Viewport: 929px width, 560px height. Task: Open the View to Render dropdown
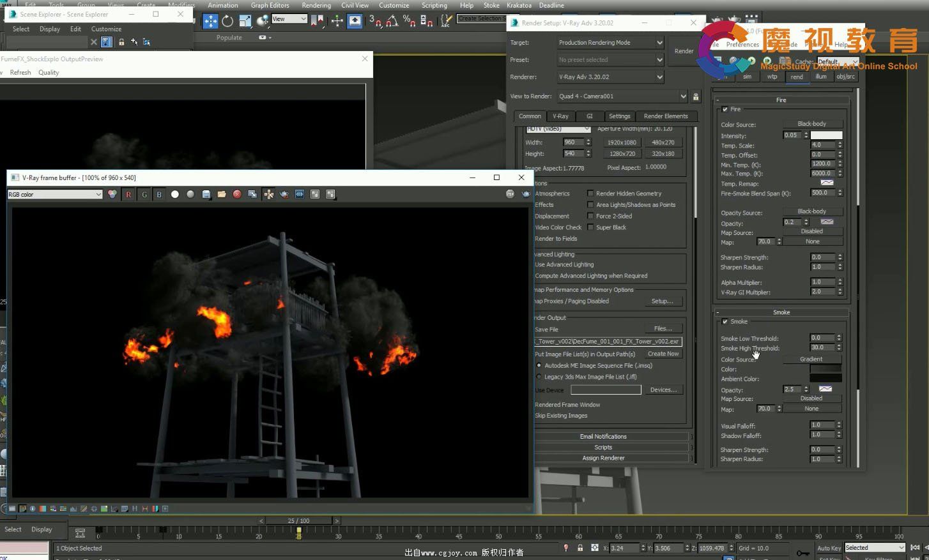coord(622,96)
